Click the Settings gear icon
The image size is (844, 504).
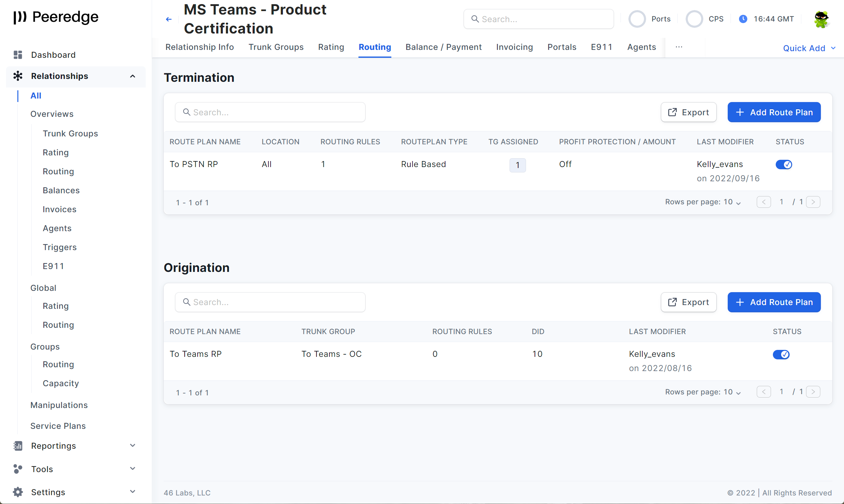point(18,492)
